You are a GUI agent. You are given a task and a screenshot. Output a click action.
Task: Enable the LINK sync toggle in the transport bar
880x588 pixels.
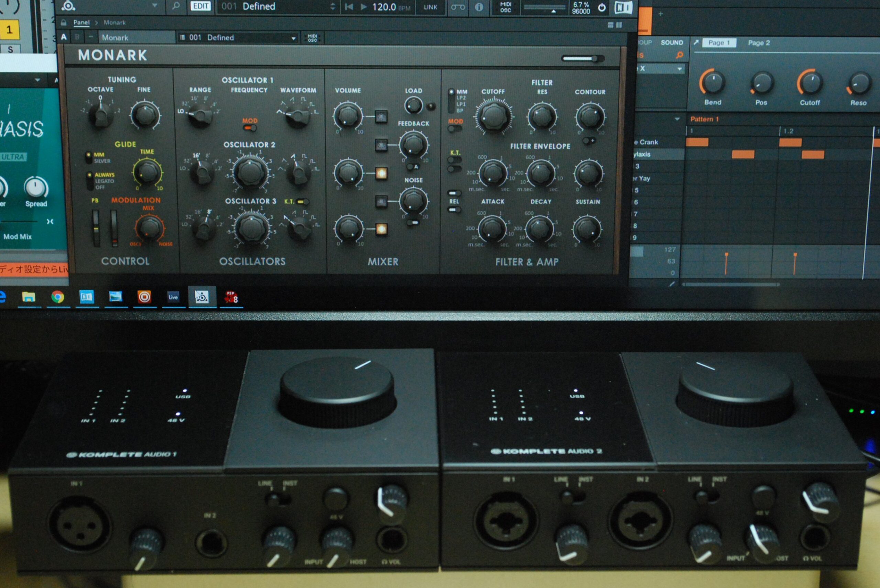pyautogui.click(x=431, y=7)
